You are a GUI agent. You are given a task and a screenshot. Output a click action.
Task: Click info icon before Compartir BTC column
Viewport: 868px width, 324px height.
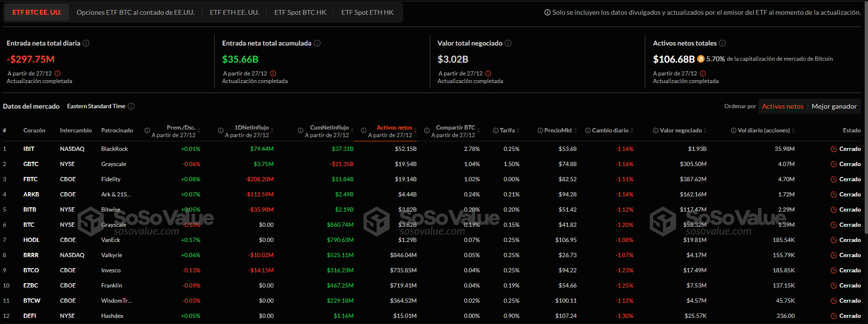[x=427, y=130]
